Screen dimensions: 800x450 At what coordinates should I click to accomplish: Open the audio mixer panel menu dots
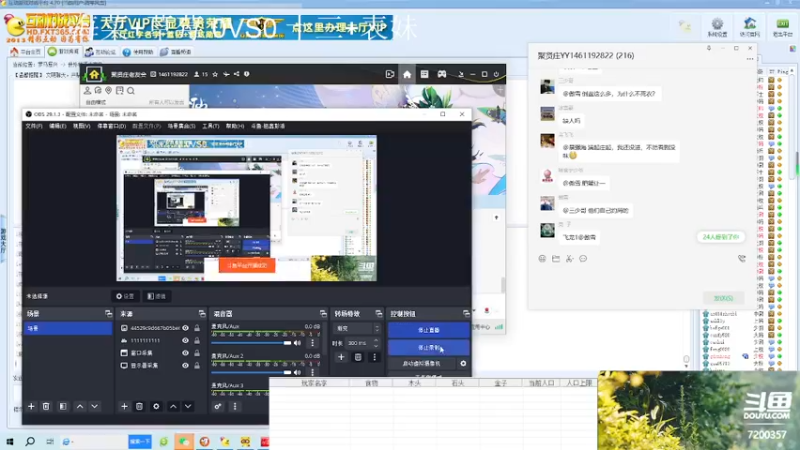click(235, 407)
